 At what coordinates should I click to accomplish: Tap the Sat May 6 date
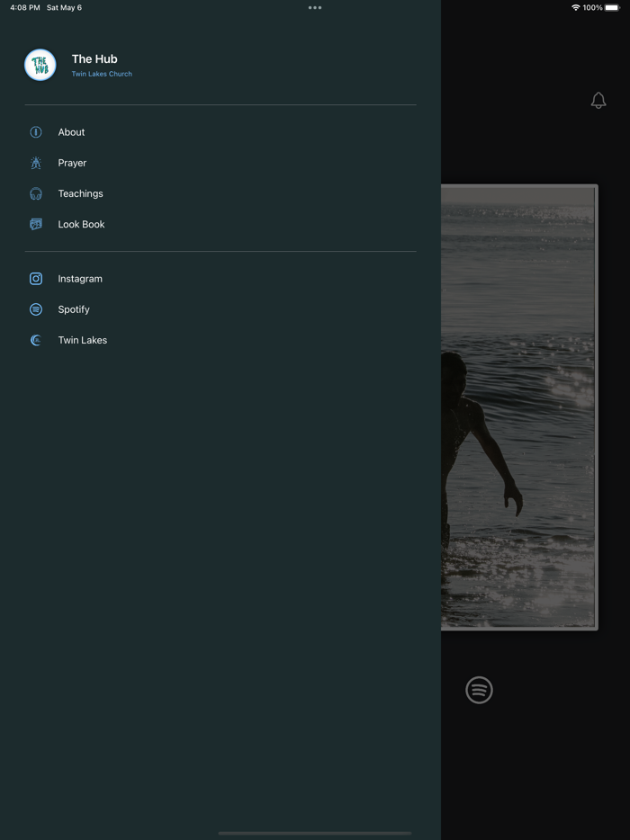click(x=64, y=7)
